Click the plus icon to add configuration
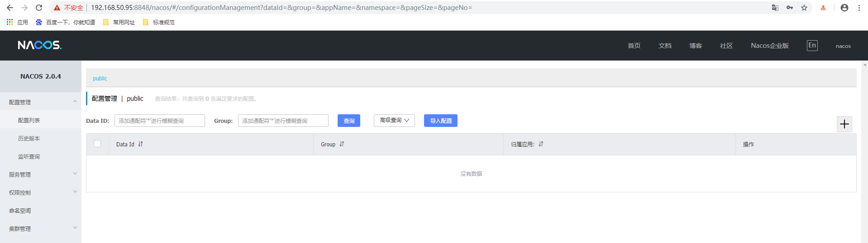The image size is (868, 243). (844, 124)
